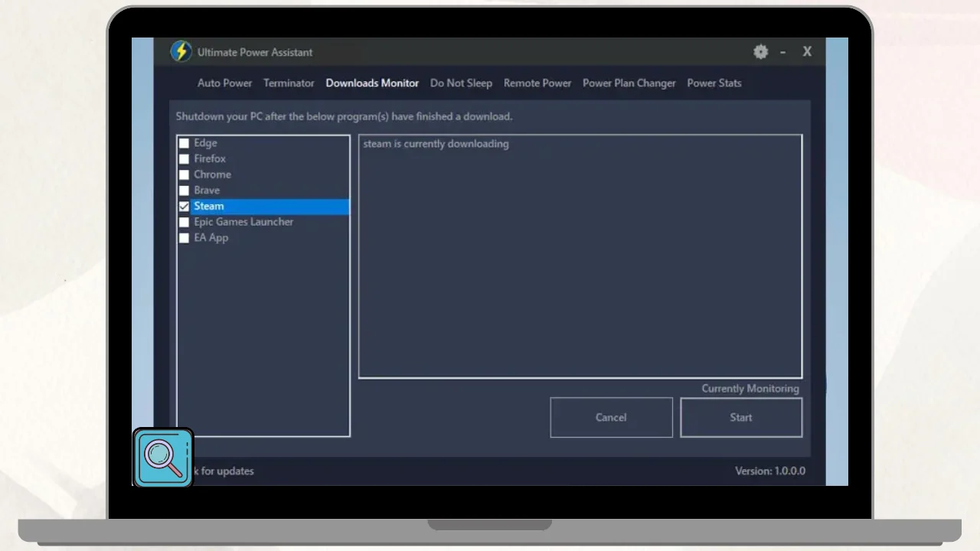The width and height of the screenshot is (980, 551).
Task: Select the EA App checkbox
Action: [184, 238]
